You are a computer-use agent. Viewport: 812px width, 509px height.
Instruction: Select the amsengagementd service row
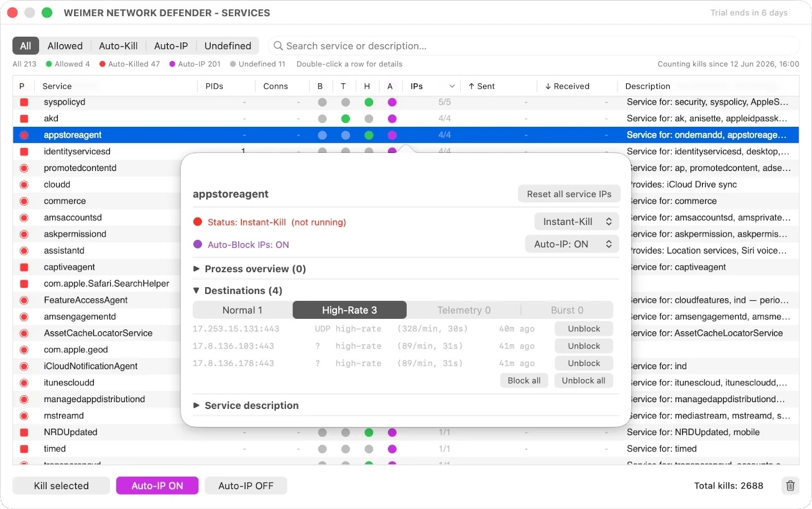(96, 316)
